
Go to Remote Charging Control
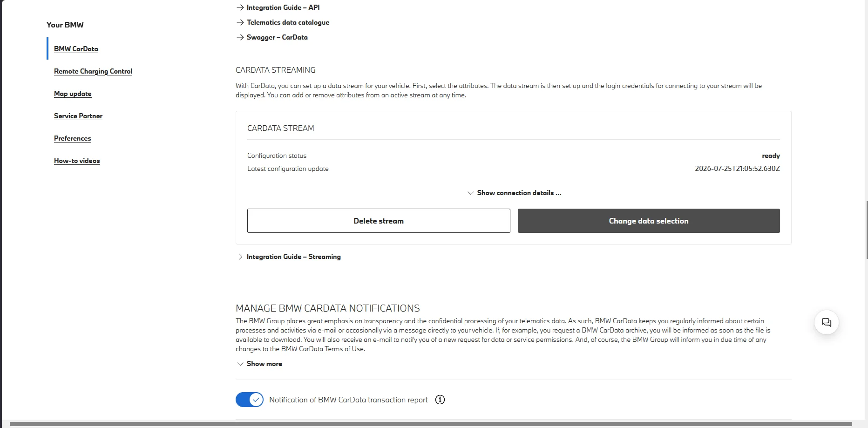[x=93, y=71]
